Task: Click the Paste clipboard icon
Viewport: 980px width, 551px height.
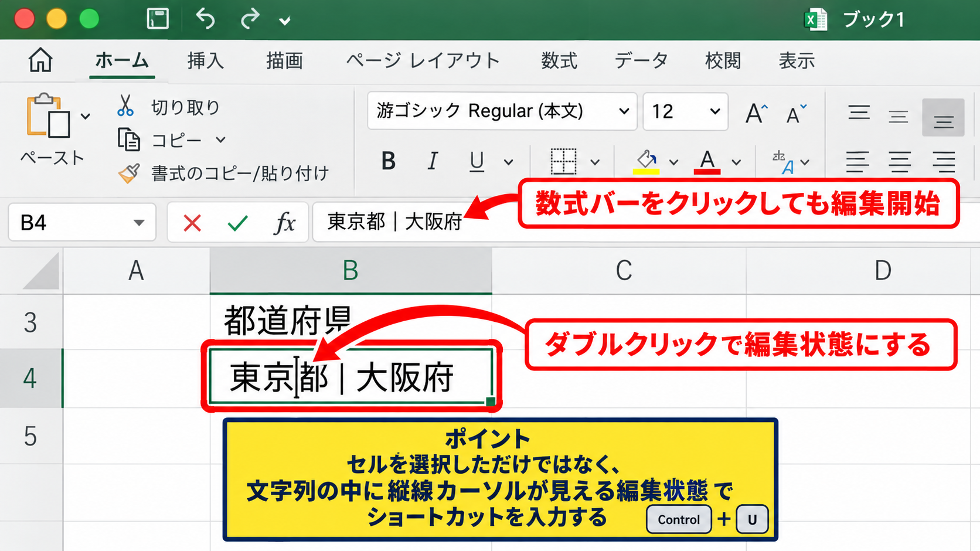Action: tap(47, 115)
